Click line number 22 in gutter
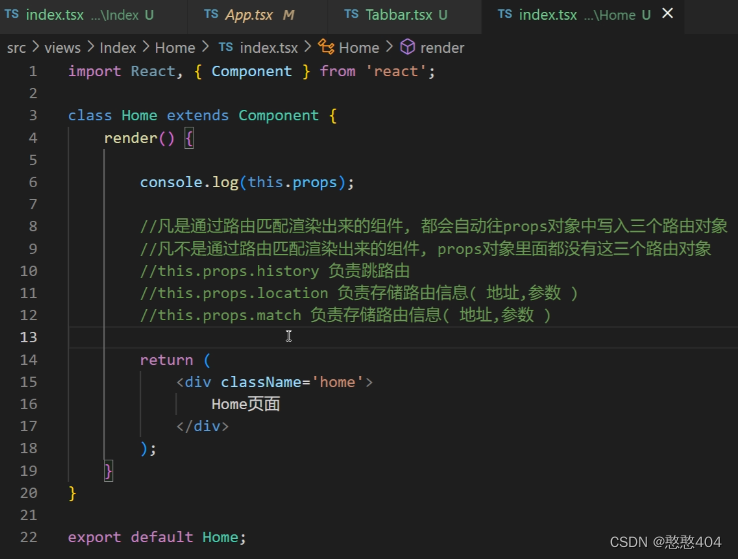 pyautogui.click(x=28, y=537)
